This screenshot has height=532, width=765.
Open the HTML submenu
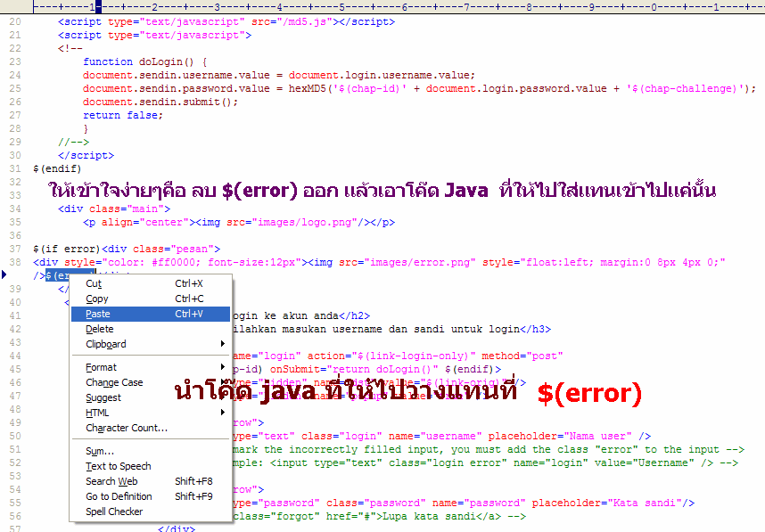151,413
